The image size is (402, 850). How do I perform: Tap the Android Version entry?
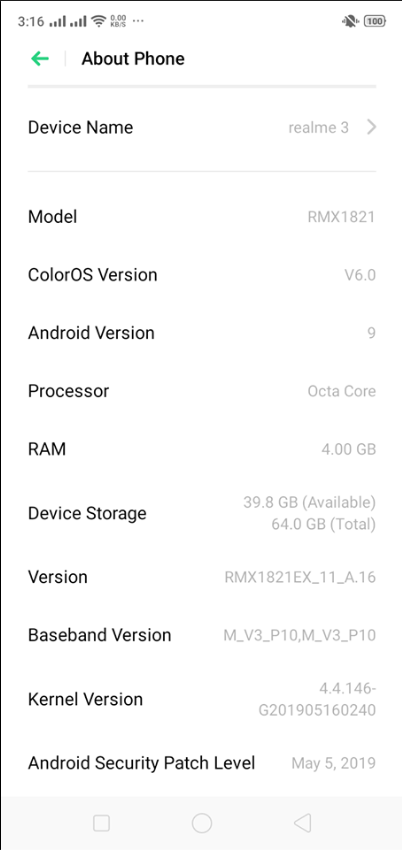pyautogui.click(x=202, y=333)
